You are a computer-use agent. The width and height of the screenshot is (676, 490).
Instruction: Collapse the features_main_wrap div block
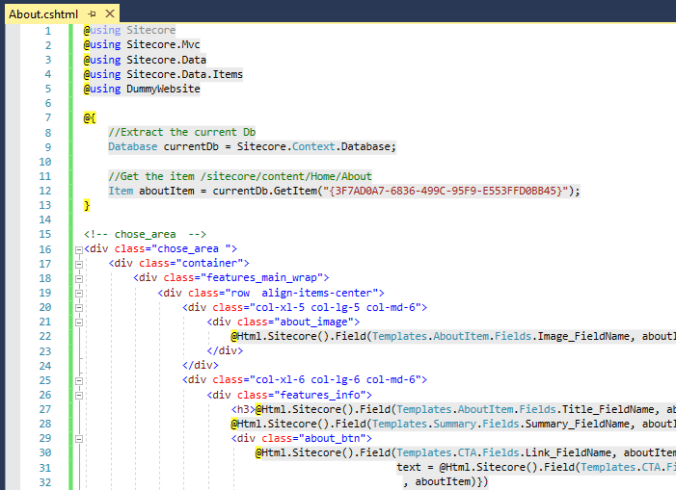77,277
